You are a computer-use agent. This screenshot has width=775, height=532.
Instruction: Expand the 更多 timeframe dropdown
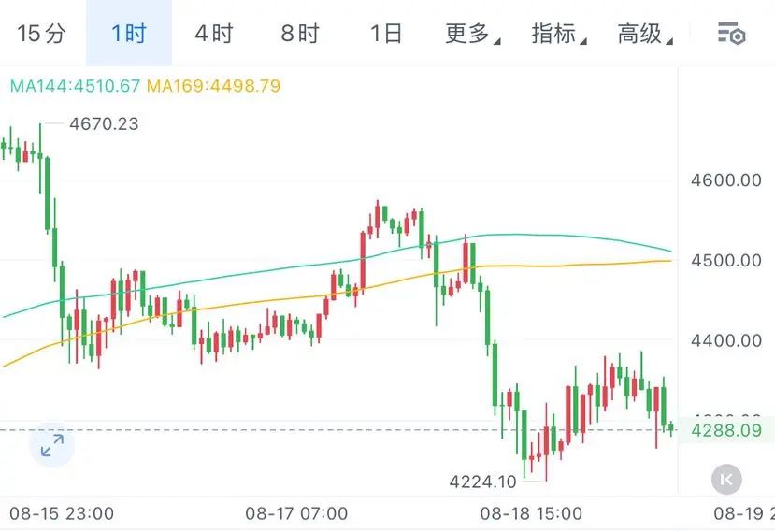click(472, 34)
